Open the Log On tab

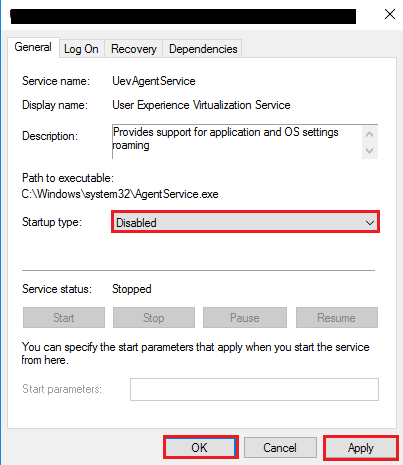(x=81, y=49)
